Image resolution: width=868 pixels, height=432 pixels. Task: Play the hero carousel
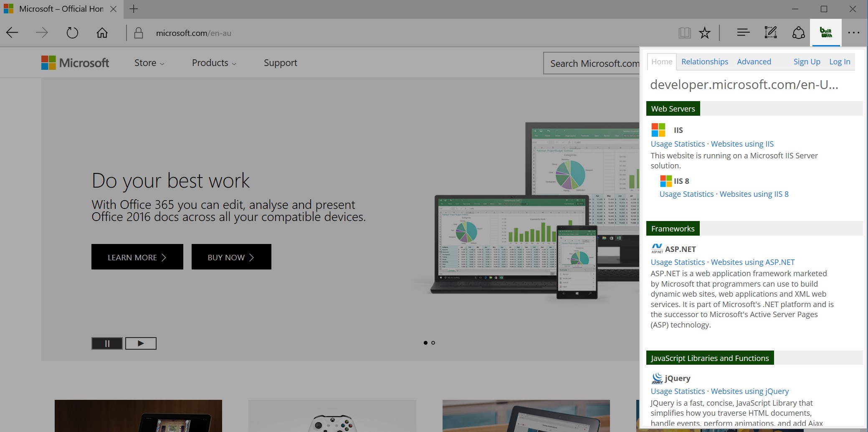point(141,343)
